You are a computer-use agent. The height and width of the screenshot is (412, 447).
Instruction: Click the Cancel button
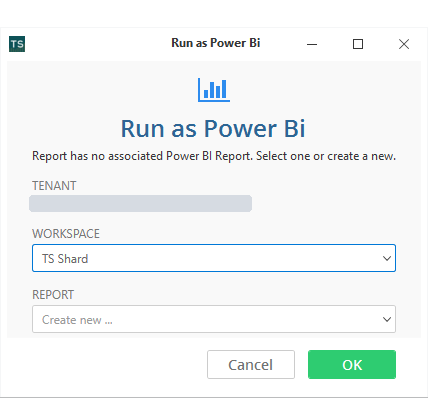pyautogui.click(x=251, y=365)
